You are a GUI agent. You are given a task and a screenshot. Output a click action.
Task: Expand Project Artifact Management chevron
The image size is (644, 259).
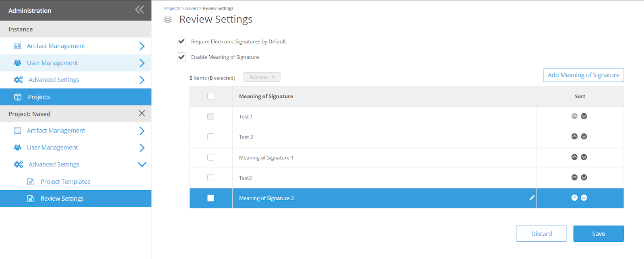coord(142,131)
